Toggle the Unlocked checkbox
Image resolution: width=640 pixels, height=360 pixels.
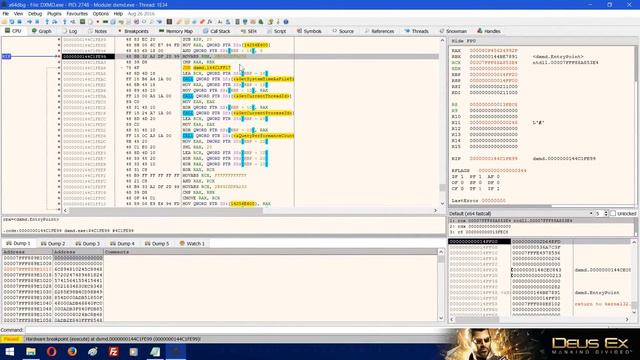[x=613, y=213]
